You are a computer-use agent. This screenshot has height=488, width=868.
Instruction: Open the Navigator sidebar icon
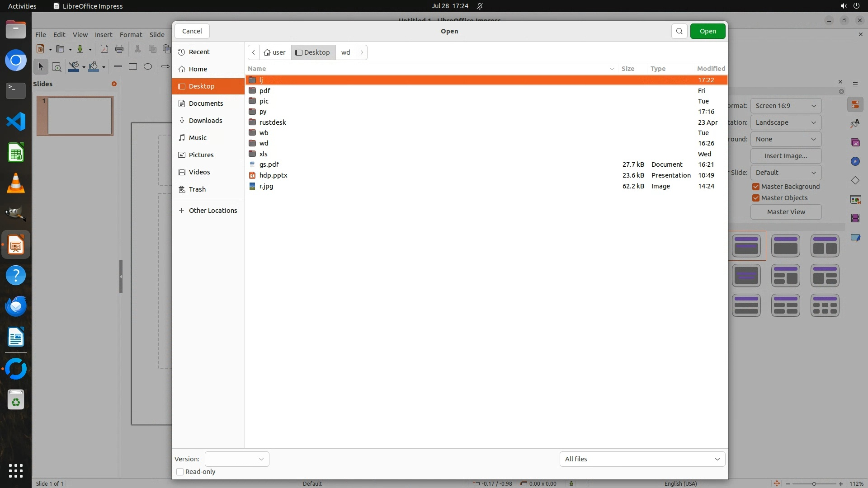(x=855, y=161)
